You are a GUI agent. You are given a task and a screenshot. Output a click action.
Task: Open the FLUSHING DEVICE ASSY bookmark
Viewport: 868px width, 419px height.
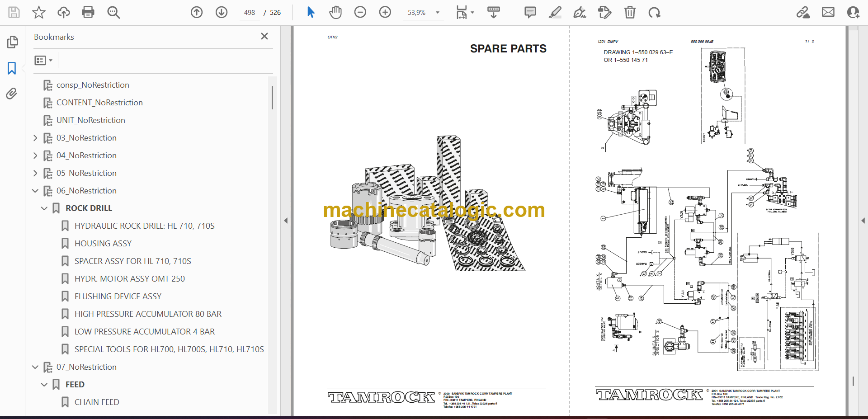click(x=118, y=297)
